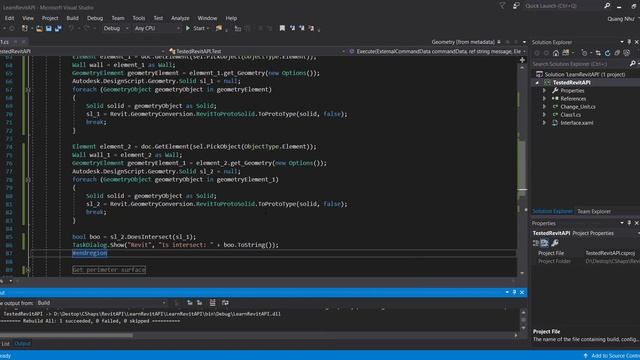
Task: Open the Edit menu
Action: pos(9,18)
